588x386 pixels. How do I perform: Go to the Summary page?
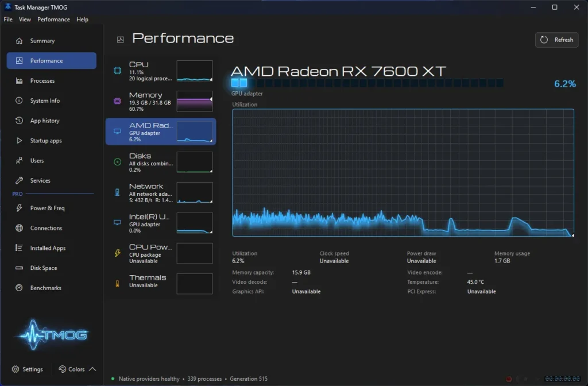pos(51,41)
